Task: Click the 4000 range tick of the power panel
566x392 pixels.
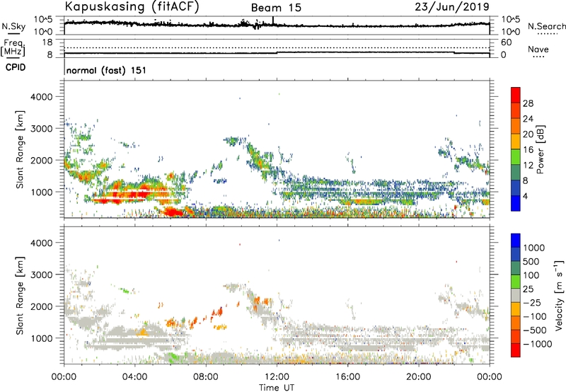Action: [42, 97]
